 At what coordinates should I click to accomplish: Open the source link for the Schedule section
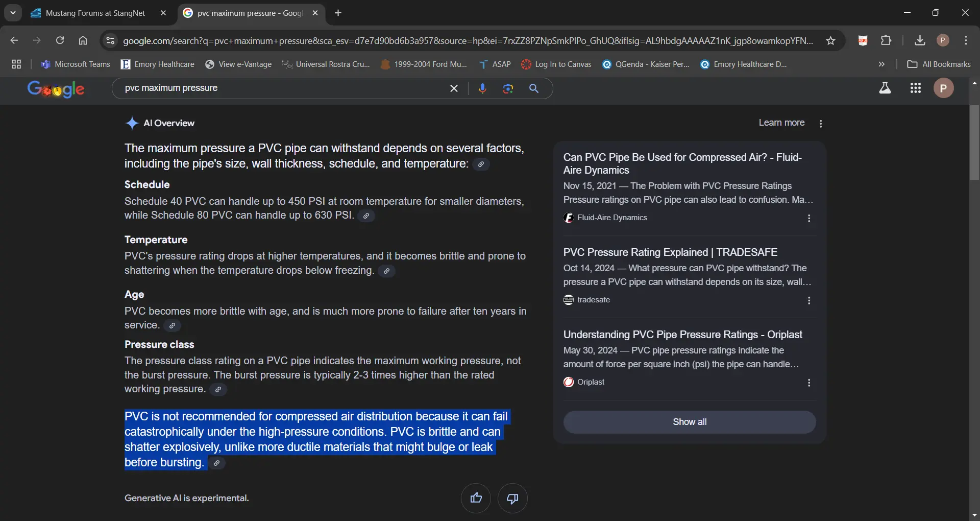point(366,216)
